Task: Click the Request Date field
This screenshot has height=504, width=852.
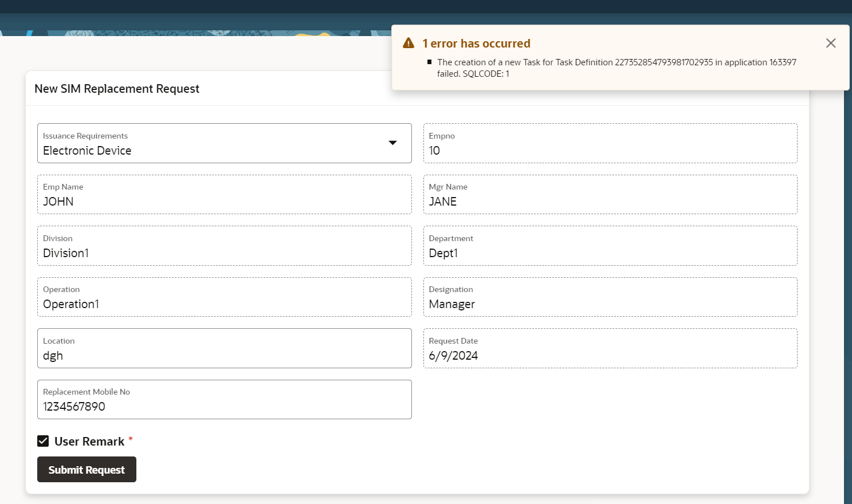Action: click(610, 355)
